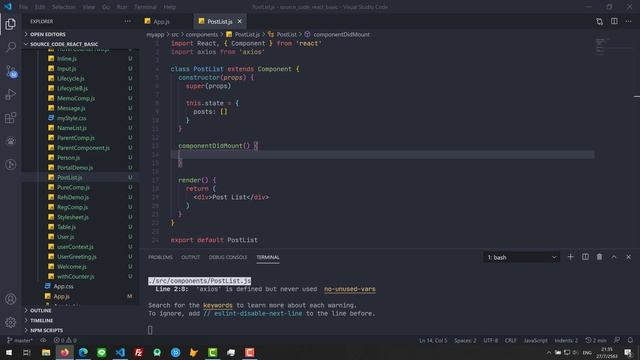Switch to the Output panel tab
The width and height of the screenshot is (640, 360).
point(190,257)
